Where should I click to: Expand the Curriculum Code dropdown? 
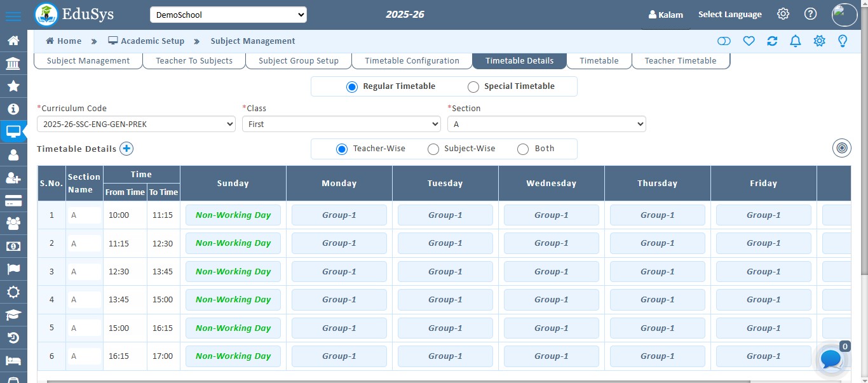coord(136,124)
